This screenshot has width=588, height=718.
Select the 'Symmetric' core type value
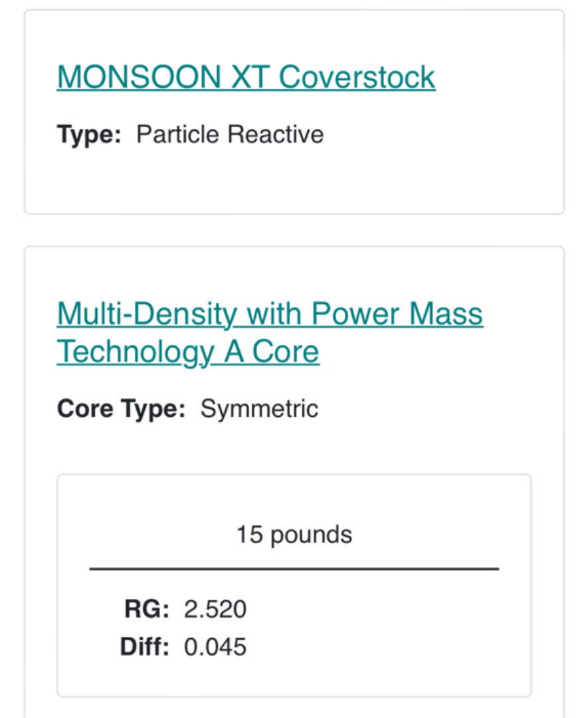tap(259, 408)
